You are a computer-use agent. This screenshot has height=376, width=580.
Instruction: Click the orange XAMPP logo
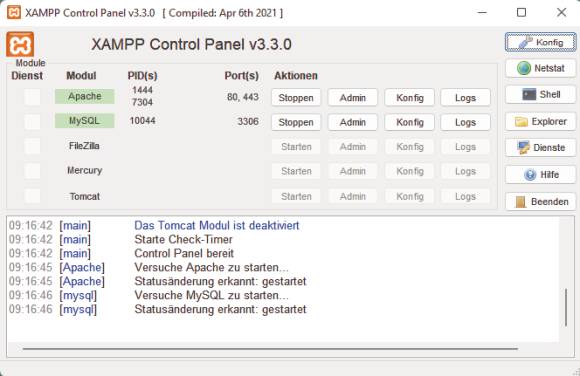[20, 44]
